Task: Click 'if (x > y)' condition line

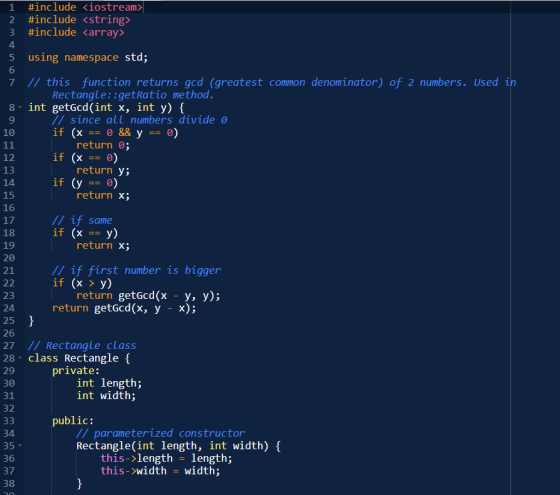Action: point(82,283)
